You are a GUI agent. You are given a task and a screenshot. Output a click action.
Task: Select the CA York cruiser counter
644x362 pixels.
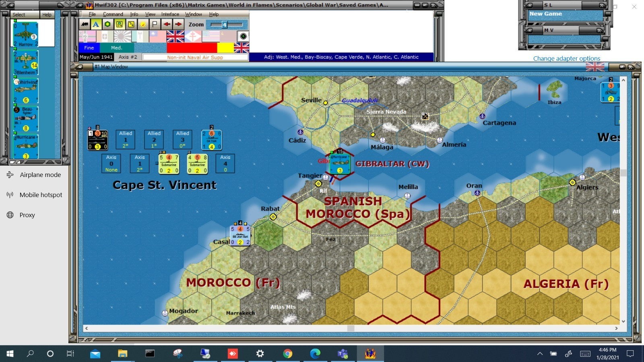pyautogui.click(x=211, y=140)
